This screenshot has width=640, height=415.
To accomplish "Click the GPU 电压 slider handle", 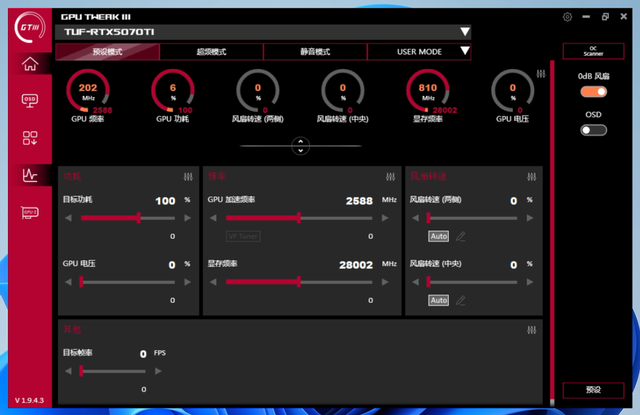I will coord(81,282).
